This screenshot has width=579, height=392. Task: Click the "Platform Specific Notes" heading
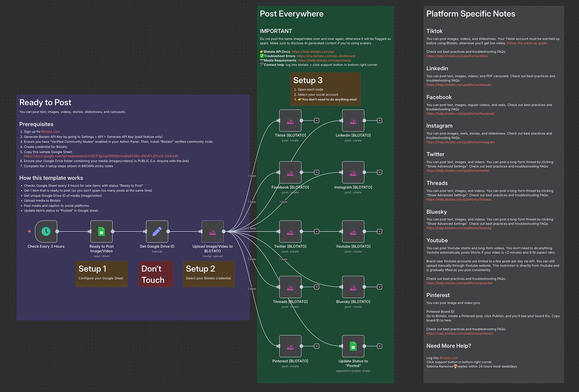click(471, 14)
